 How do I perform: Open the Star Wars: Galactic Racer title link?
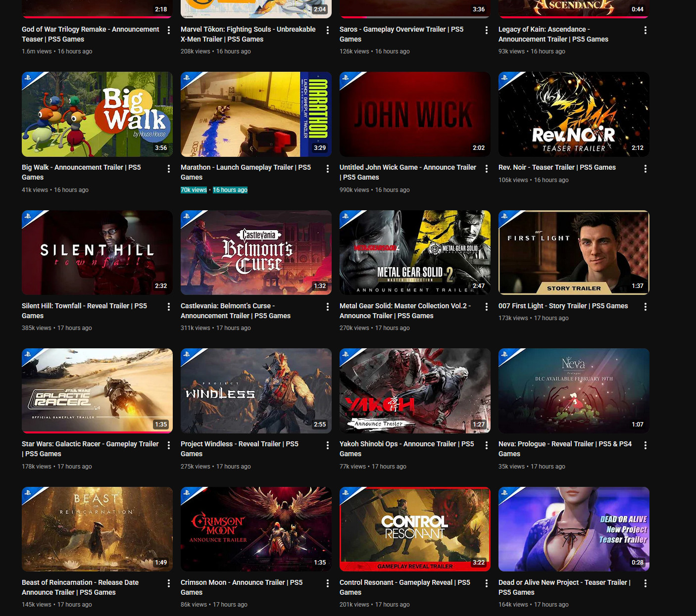[x=90, y=449]
